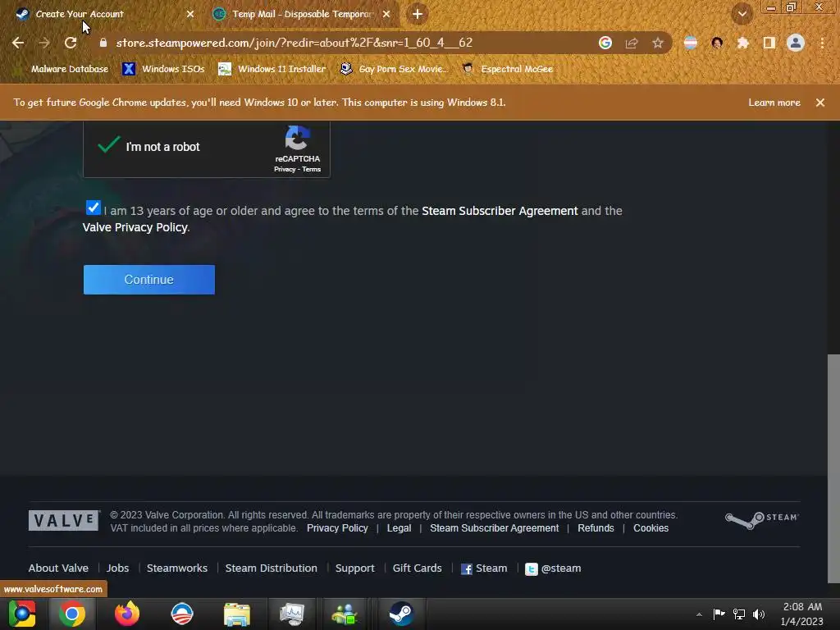
Task: Expand the tab search dropdown
Action: click(x=742, y=14)
